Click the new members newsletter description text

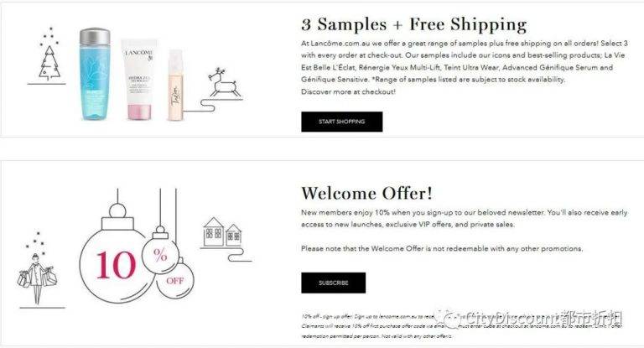tap(464, 219)
